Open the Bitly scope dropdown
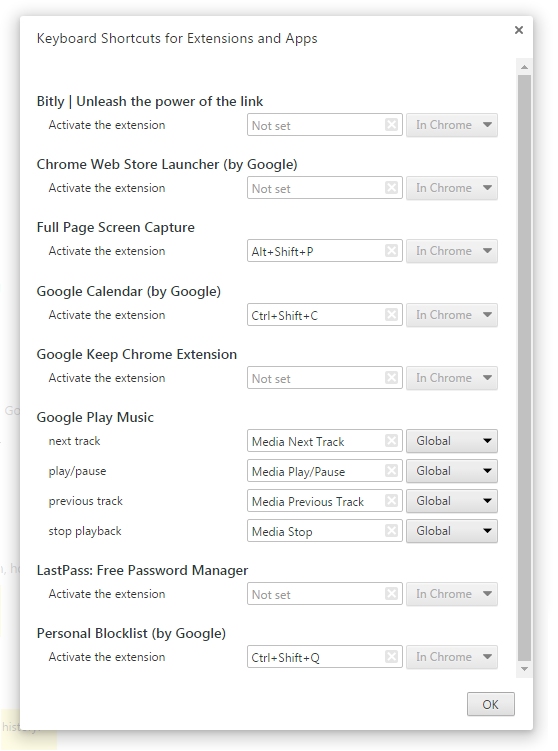 (x=452, y=125)
